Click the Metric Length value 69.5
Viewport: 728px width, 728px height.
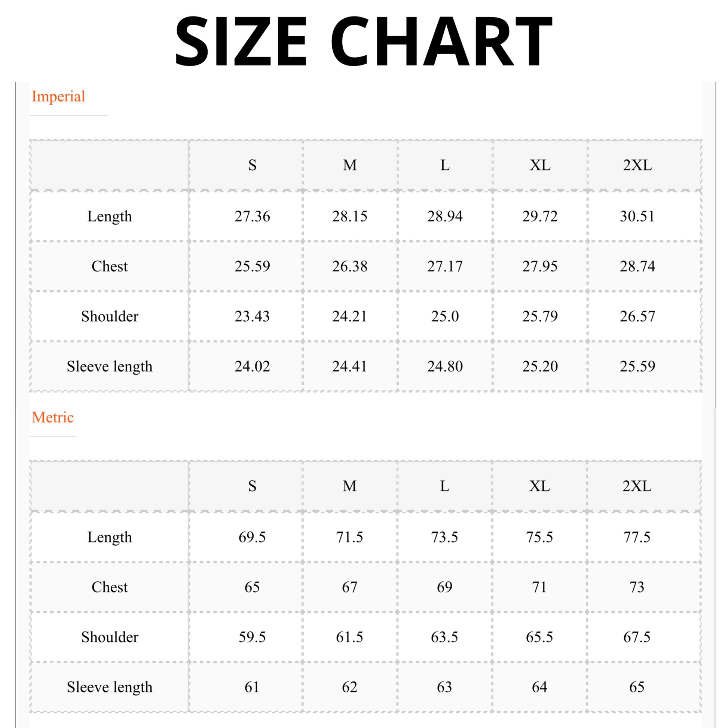(252, 537)
